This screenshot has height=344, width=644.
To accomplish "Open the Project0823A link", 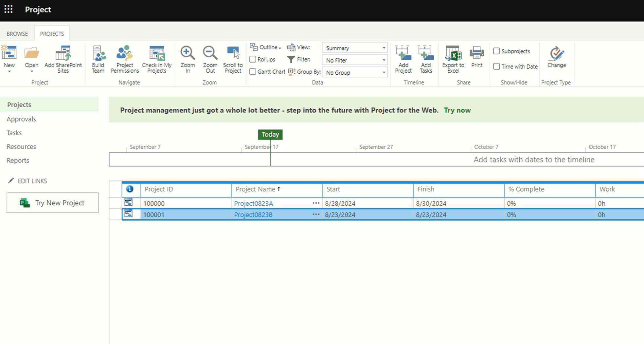I will (x=253, y=203).
